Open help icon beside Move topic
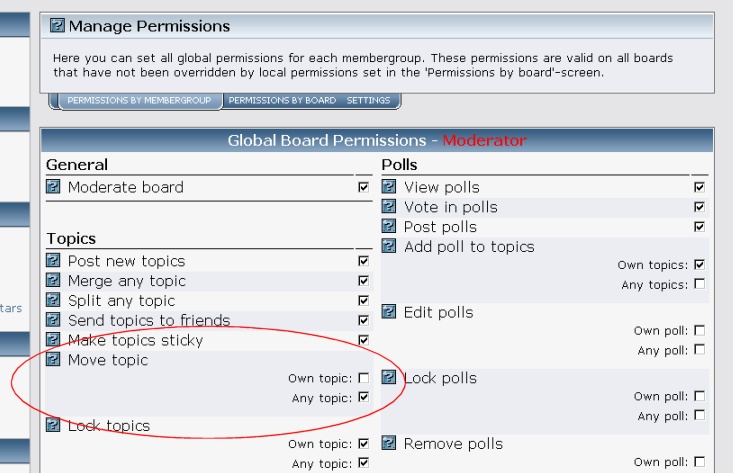Viewport: 733px width, 473px height. tap(53, 359)
